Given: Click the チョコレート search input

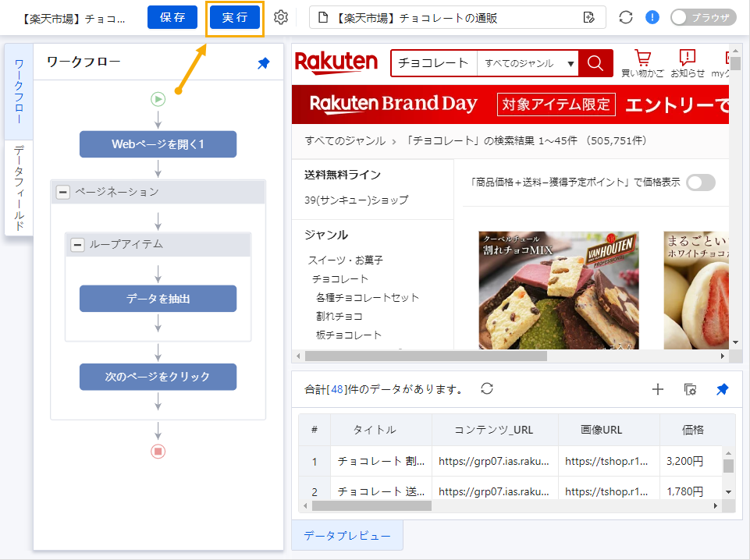Looking at the screenshot, I should tap(434, 63).
